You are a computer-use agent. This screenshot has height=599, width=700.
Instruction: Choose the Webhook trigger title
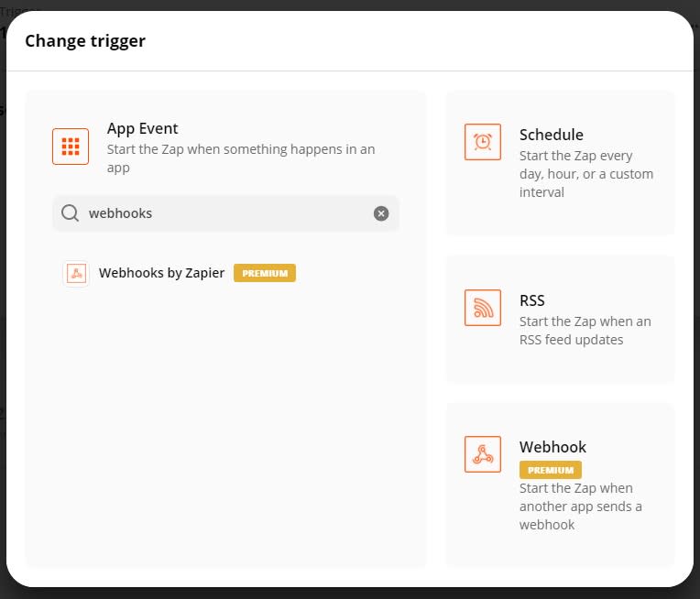552,447
